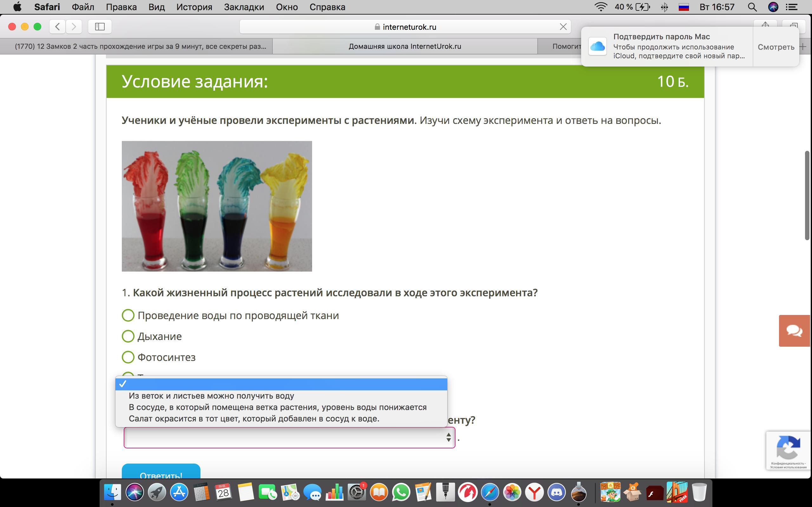
Task: Stop loading via address bar X
Action: pyautogui.click(x=563, y=27)
